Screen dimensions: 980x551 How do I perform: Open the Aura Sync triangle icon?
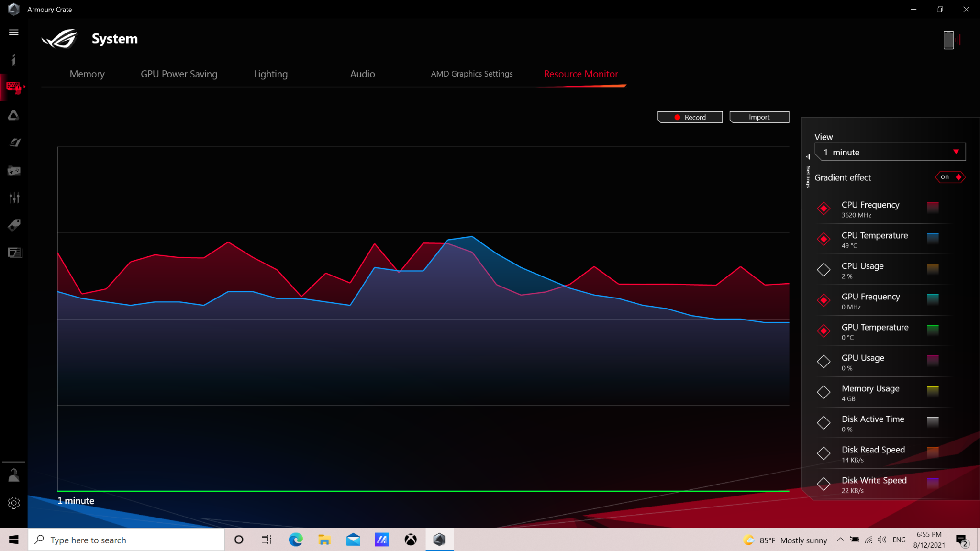[x=14, y=115]
